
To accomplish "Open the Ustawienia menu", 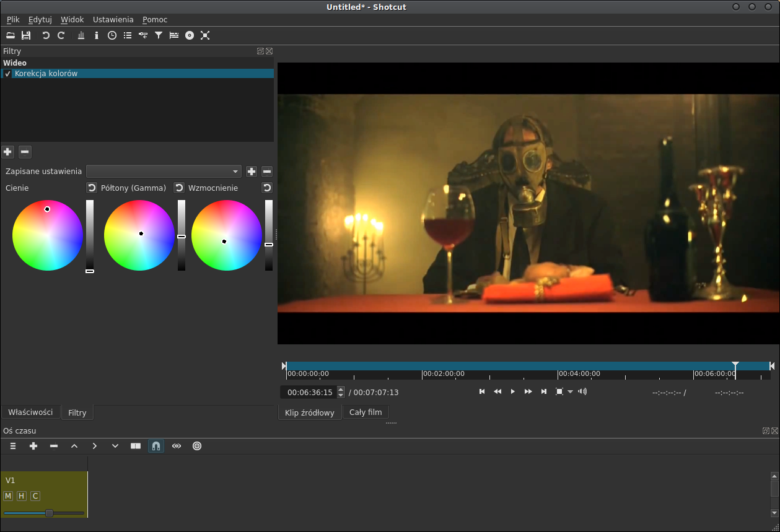I will (113, 20).
